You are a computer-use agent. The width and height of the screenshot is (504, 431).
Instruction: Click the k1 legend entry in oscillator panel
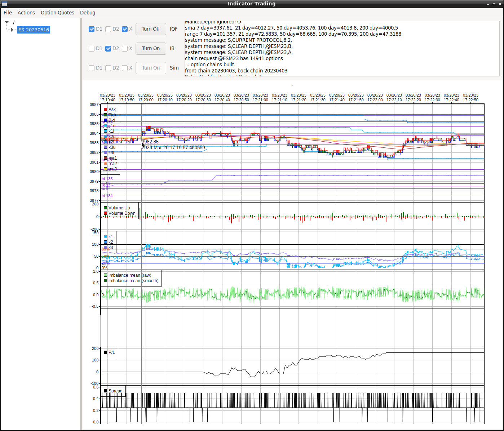[x=108, y=237]
